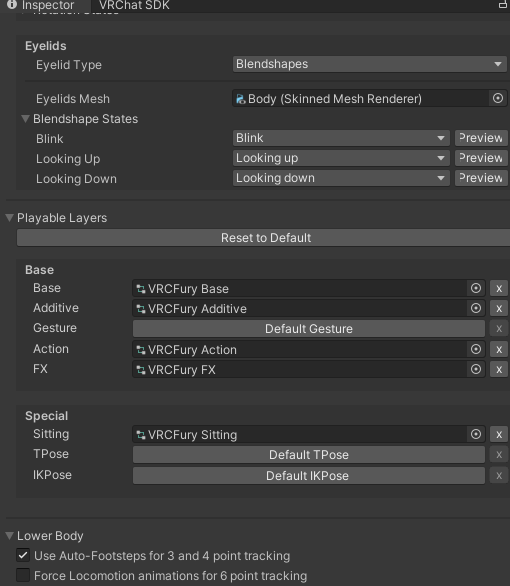Image resolution: width=510 pixels, height=586 pixels.
Task: Open object picker for VRCFury Additive controller
Action: (476, 308)
